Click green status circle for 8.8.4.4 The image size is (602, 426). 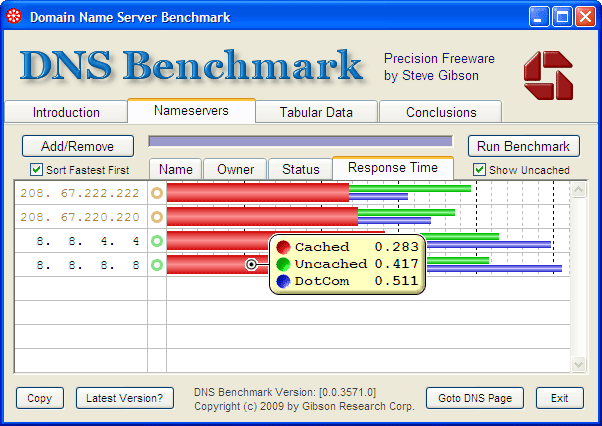point(157,241)
